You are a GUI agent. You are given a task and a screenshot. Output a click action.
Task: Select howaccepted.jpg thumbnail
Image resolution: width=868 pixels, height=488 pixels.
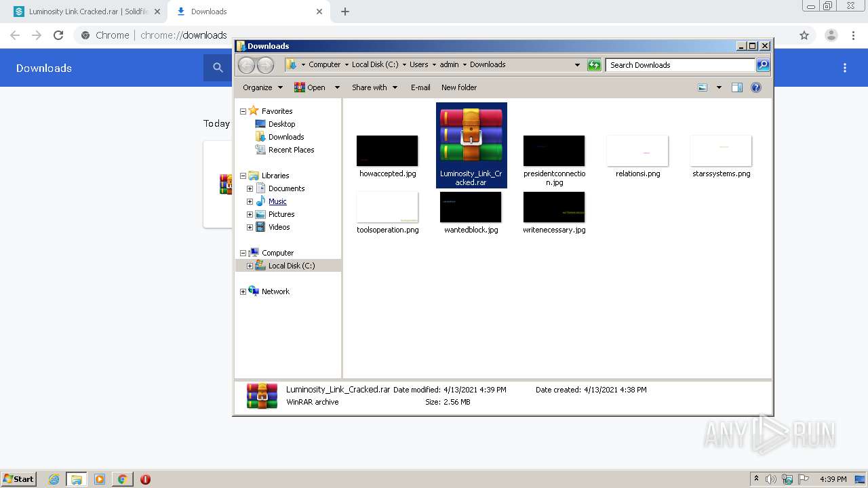[x=387, y=150]
